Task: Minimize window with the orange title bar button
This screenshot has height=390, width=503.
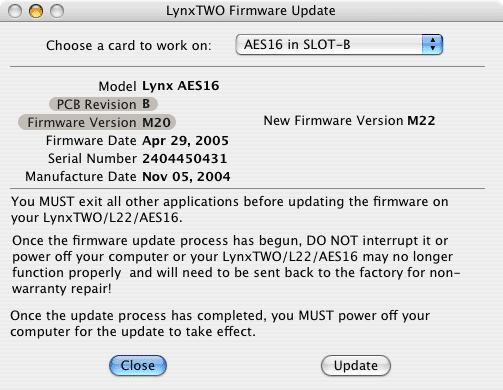Action: point(36,11)
